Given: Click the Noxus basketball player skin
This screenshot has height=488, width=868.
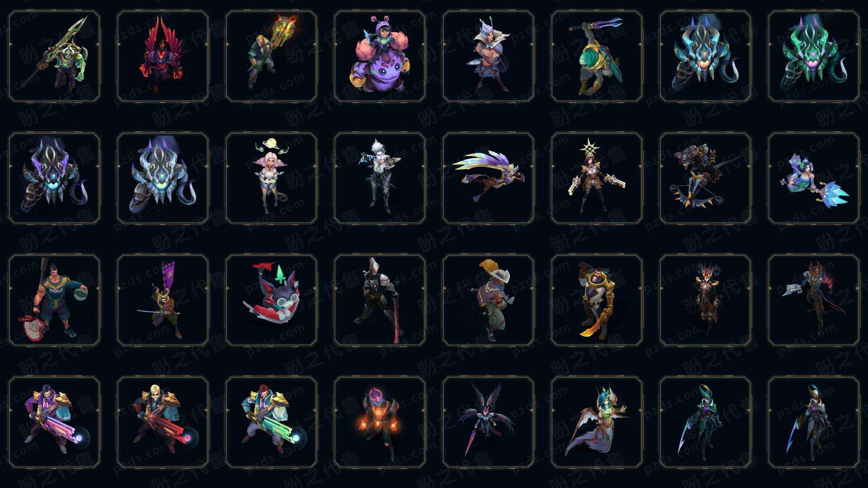Looking at the screenshot, I should coord(54,300).
